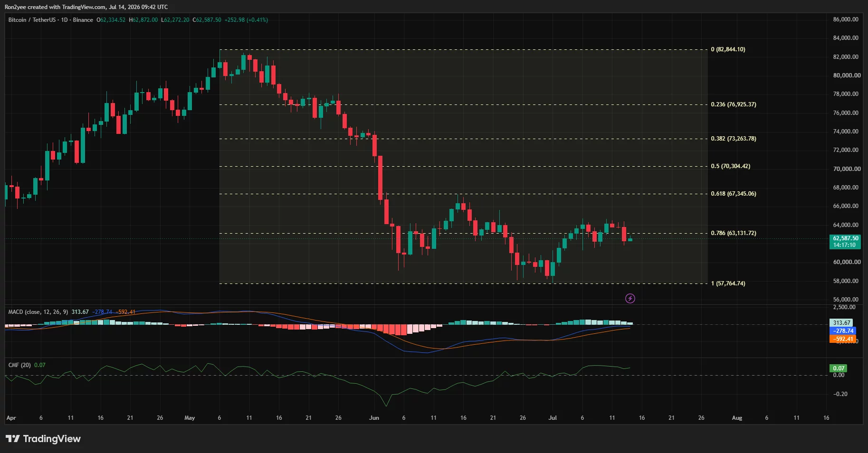868x453 pixels.
Task: Click the May label on time axis
Action: click(190, 418)
